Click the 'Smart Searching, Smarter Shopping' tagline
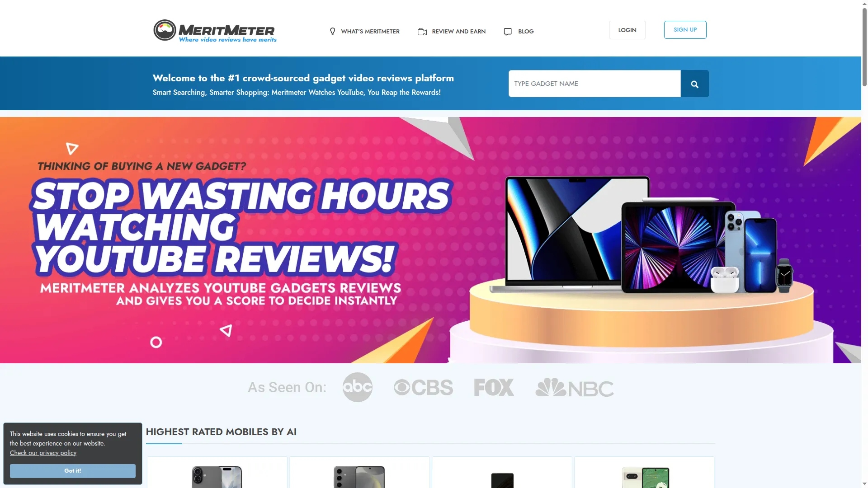 point(297,93)
